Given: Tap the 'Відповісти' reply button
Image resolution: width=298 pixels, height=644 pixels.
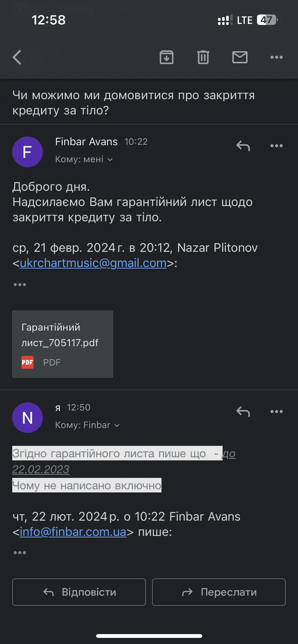Looking at the screenshot, I should coord(79,592).
